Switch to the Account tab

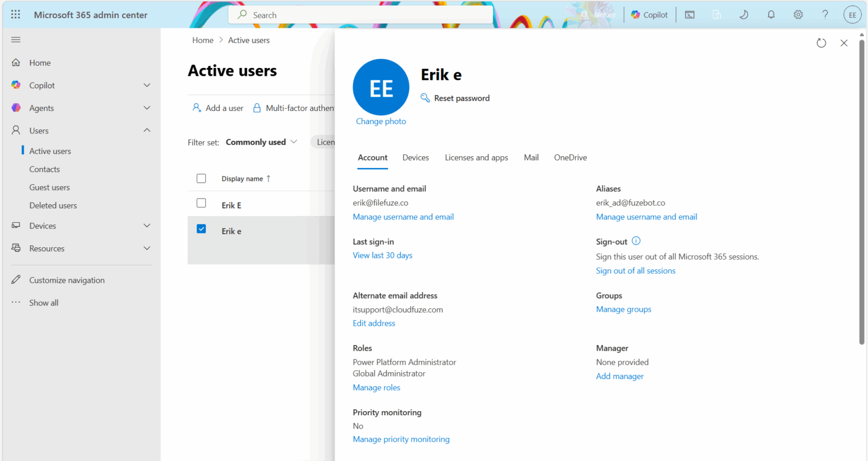pos(372,157)
